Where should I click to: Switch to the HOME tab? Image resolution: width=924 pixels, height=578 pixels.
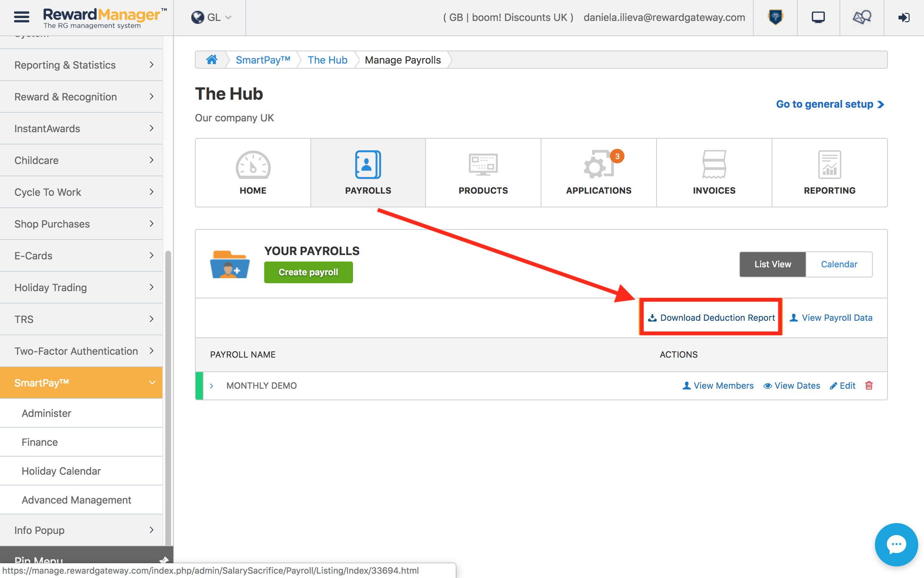253,173
